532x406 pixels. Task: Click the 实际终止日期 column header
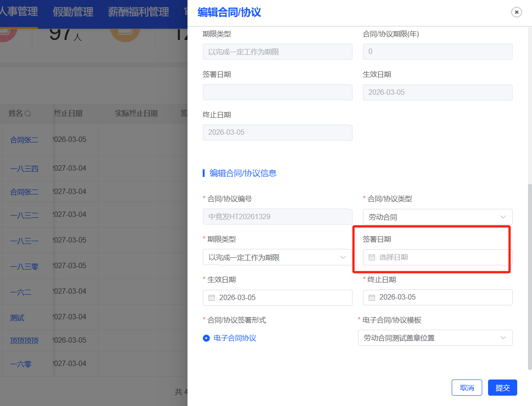[136, 114]
